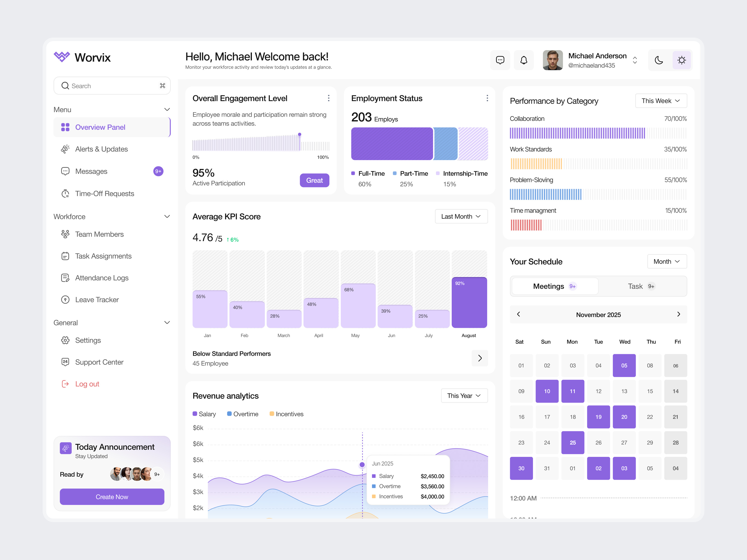The height and width of the screenshot is (560, 747).
Task: Click the Create Now button
Action: pos(112,497)
